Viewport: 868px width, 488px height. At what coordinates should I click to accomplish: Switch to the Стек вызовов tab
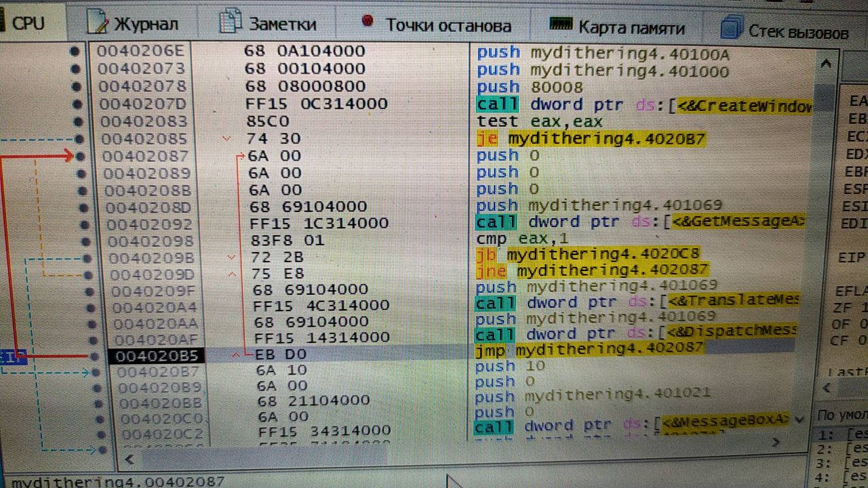point(785,30)
